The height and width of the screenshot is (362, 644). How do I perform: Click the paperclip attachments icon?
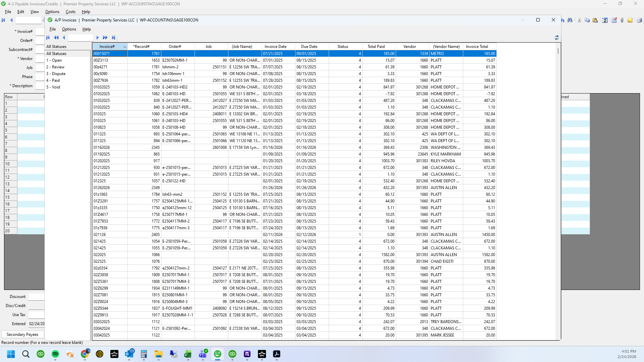tap(622, 20)
